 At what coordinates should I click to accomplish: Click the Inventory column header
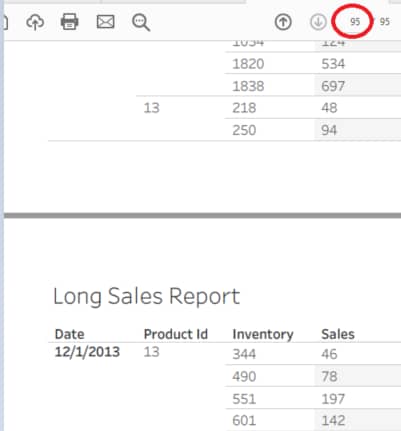coord(263,334)
